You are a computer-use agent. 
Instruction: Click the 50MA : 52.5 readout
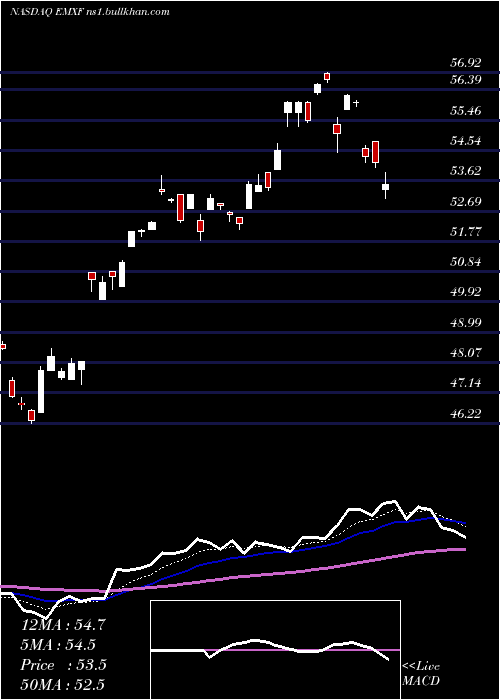63,685
